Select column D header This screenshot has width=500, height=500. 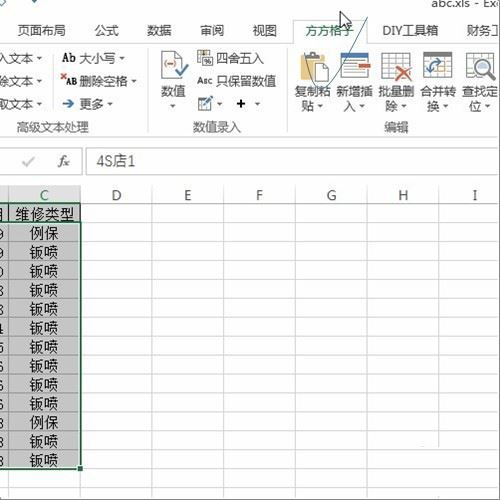116,195
